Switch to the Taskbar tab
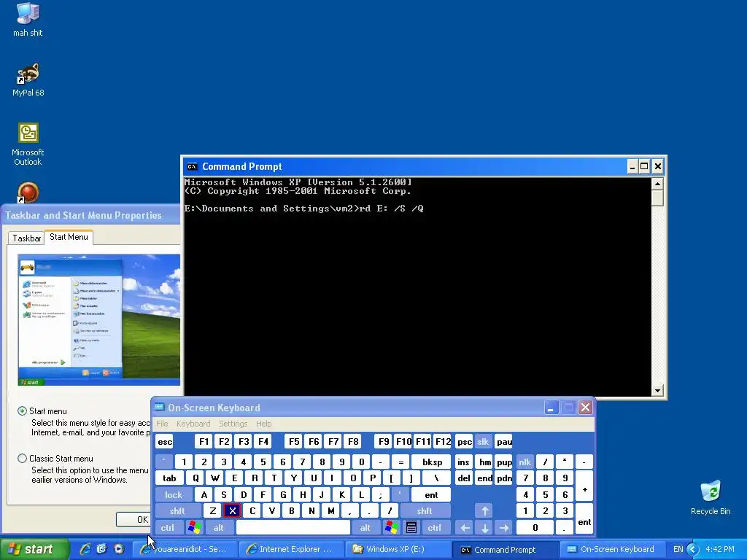 (27, 238)
